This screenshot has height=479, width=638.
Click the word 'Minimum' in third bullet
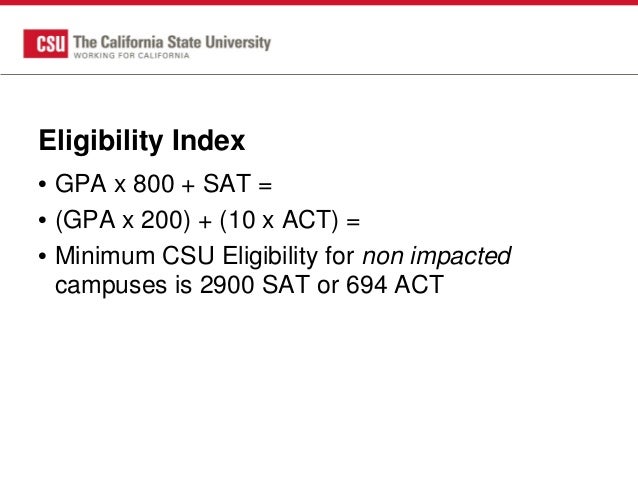[105, 256]
